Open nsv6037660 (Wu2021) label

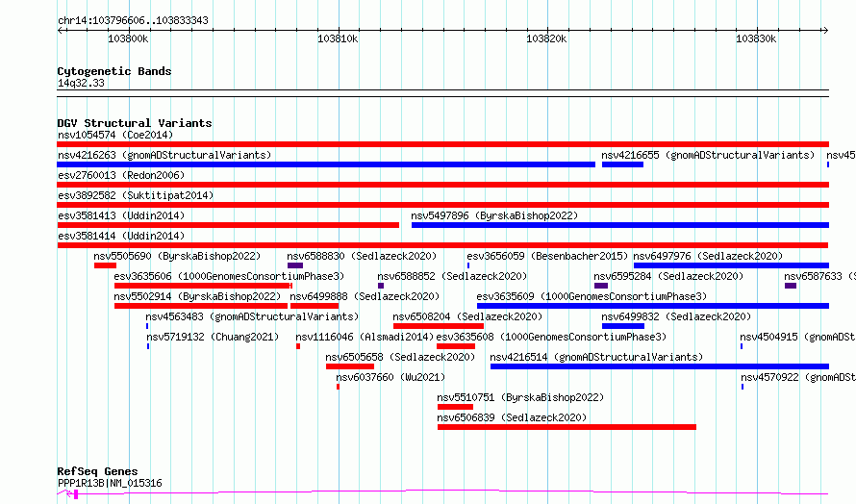pos(390,377)
